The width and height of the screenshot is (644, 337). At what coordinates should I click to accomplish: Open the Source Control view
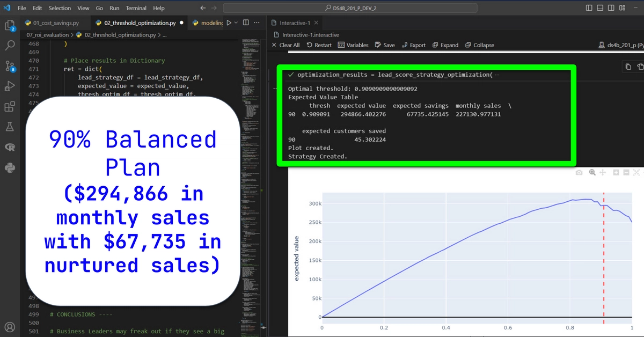point(10,66)
